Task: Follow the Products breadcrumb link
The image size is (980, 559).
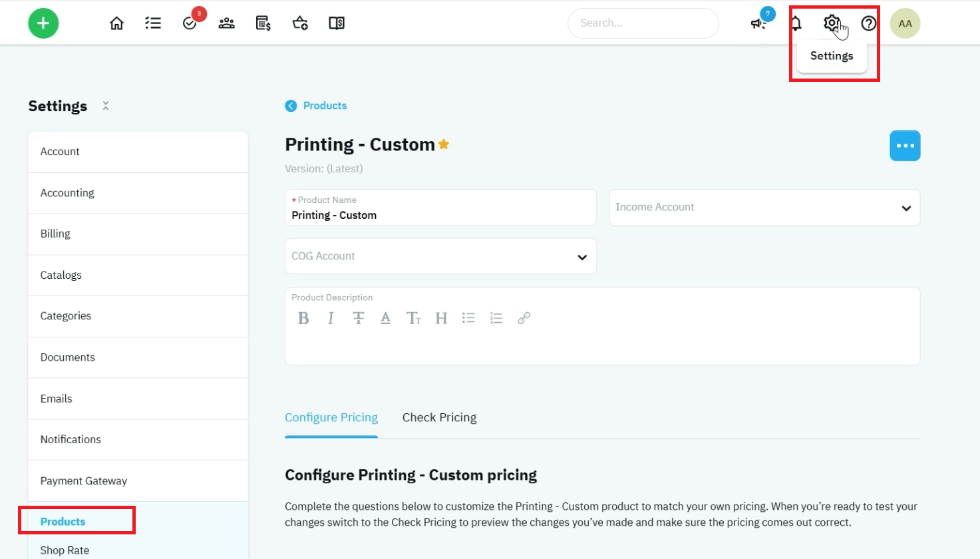Action: click(x=325, y=106)
